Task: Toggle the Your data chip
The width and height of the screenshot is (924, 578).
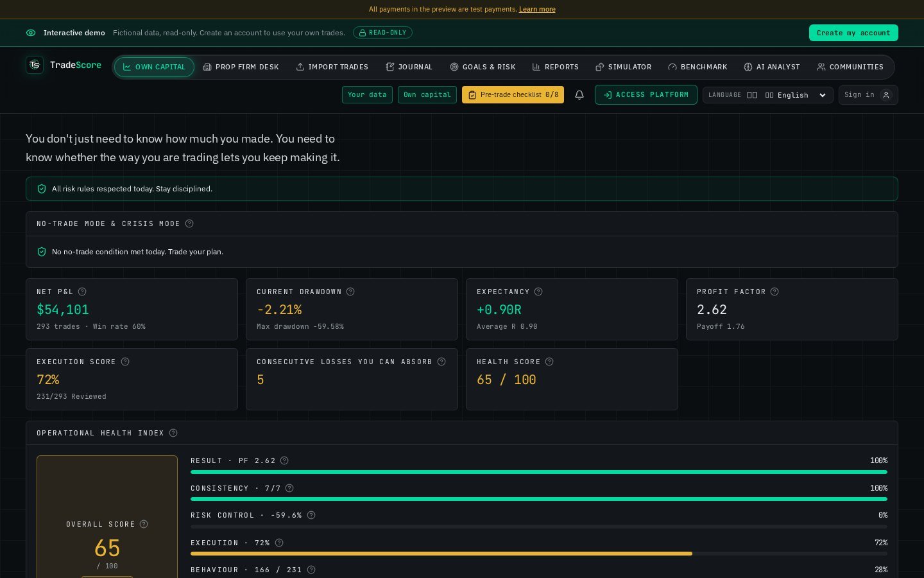Action: [367, 95]
